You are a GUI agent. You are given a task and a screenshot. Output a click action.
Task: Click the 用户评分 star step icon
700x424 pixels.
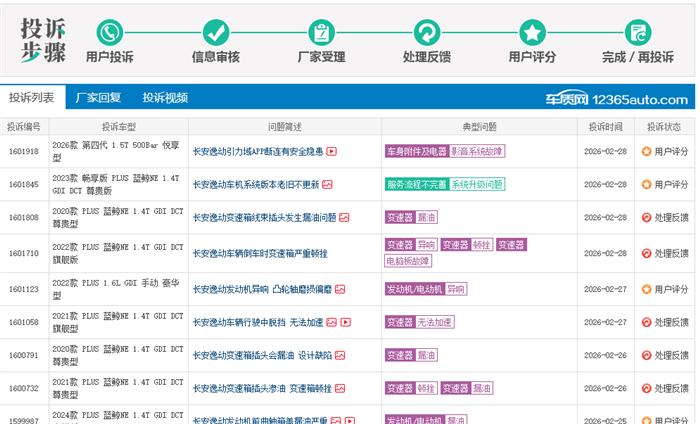pos(532,32)
